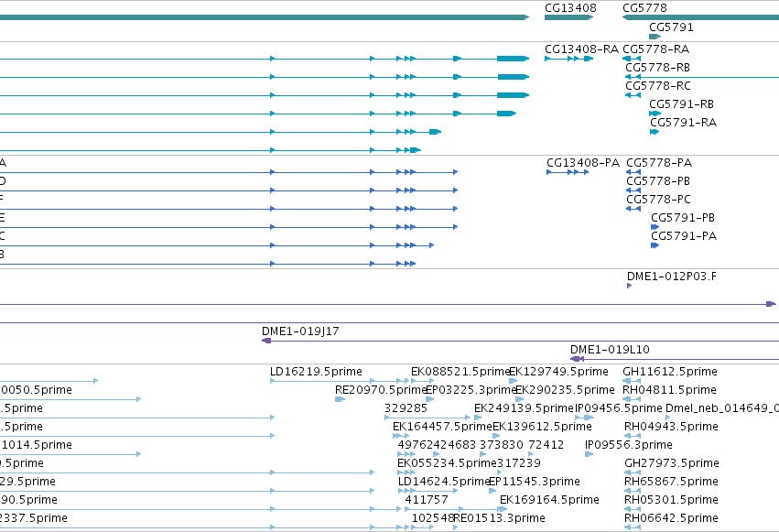
Task: Select the EP03225.3prime EST label
Action: coord(471,390)
